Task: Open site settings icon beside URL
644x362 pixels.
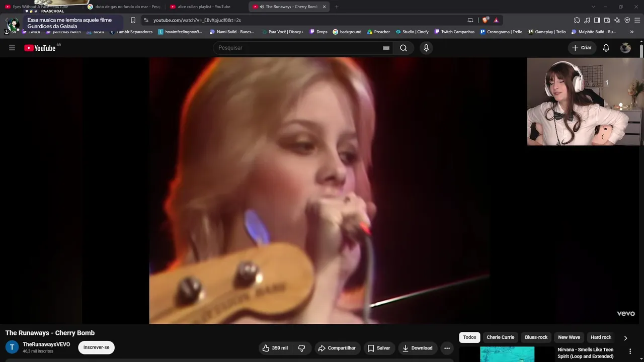Action: [x=146, y=20]
